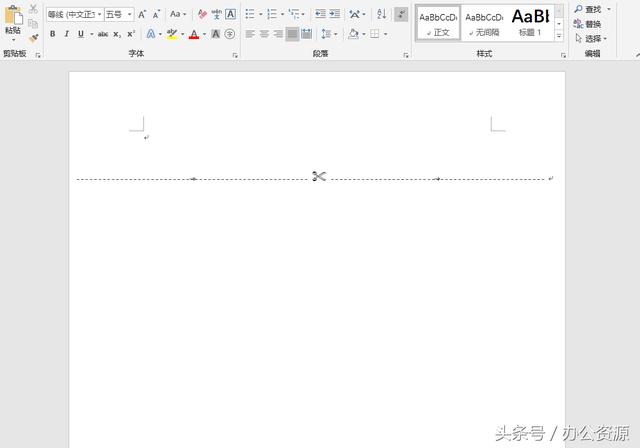This screenshot has width=640, height=448.
Task: Apply character border icon
Action: pos(230,14)
